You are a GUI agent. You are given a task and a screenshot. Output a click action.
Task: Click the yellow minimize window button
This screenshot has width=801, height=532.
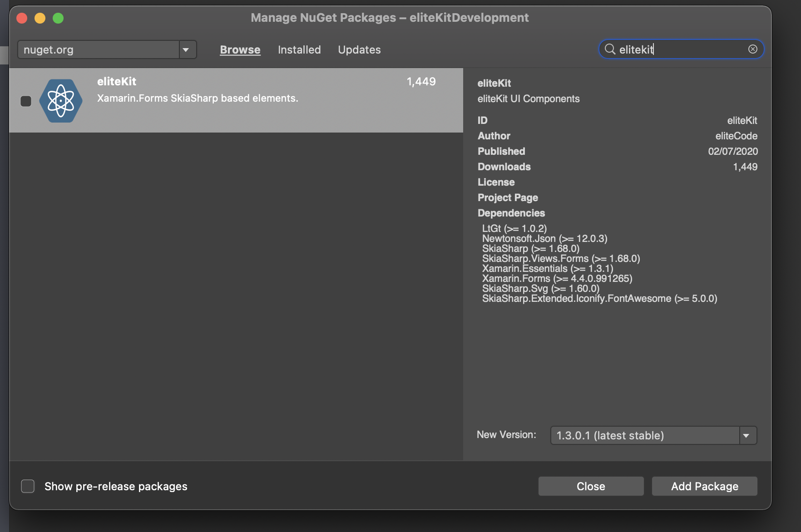point(40,18)
